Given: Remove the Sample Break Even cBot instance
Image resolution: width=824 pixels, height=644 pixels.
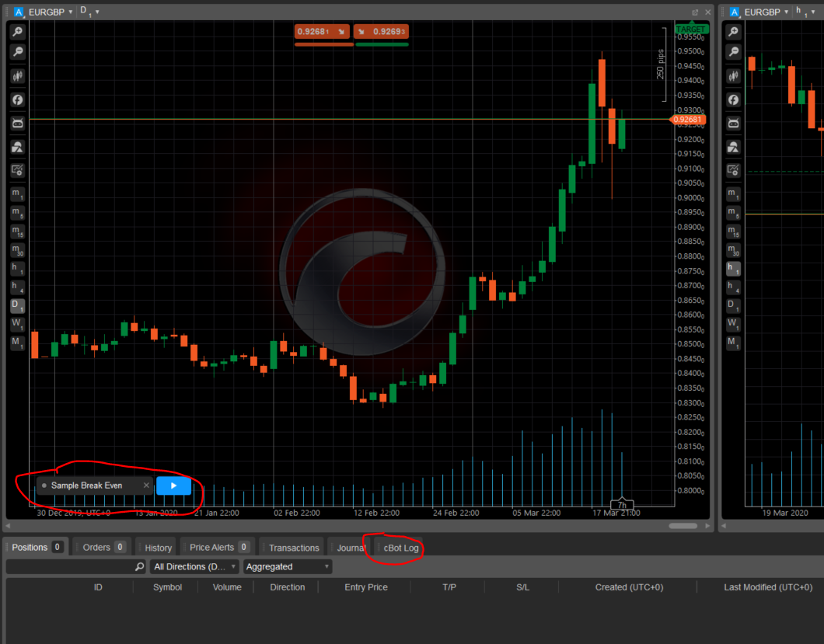Looking at the screenshot, I should (x=146, y=486).
